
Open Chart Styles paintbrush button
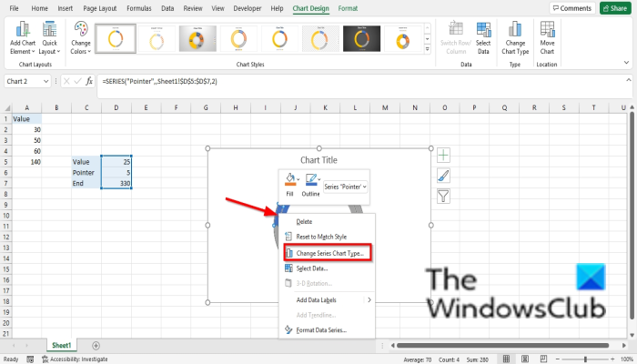point(443,176)
